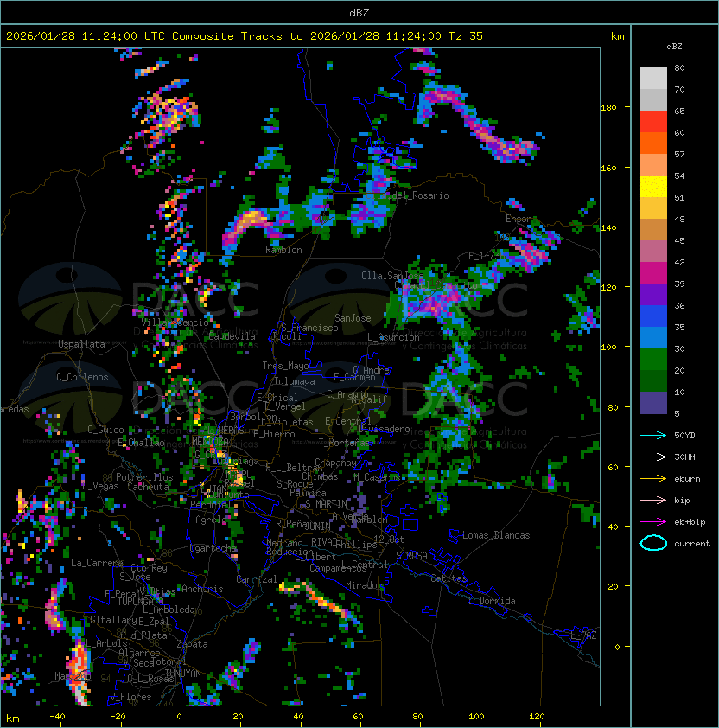Click the '65' legend value label
Screen dimensions: 719x728
(679, 111)
